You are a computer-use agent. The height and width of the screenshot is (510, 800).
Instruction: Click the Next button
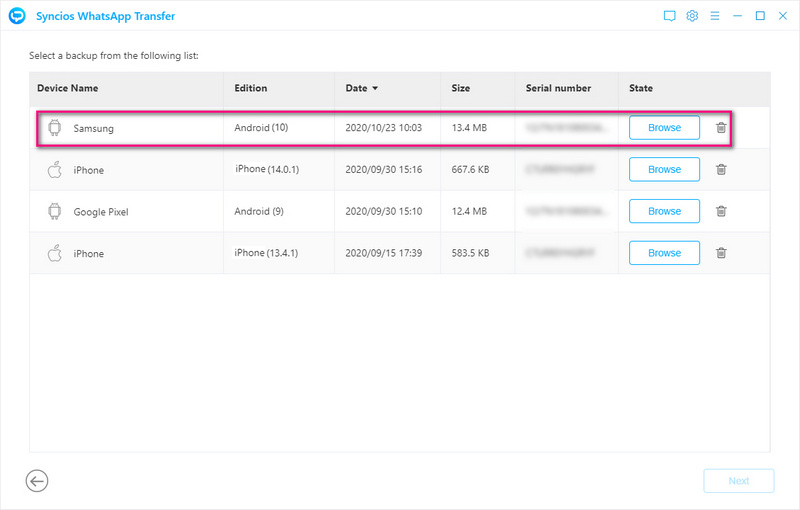click(x=738, y=481)
